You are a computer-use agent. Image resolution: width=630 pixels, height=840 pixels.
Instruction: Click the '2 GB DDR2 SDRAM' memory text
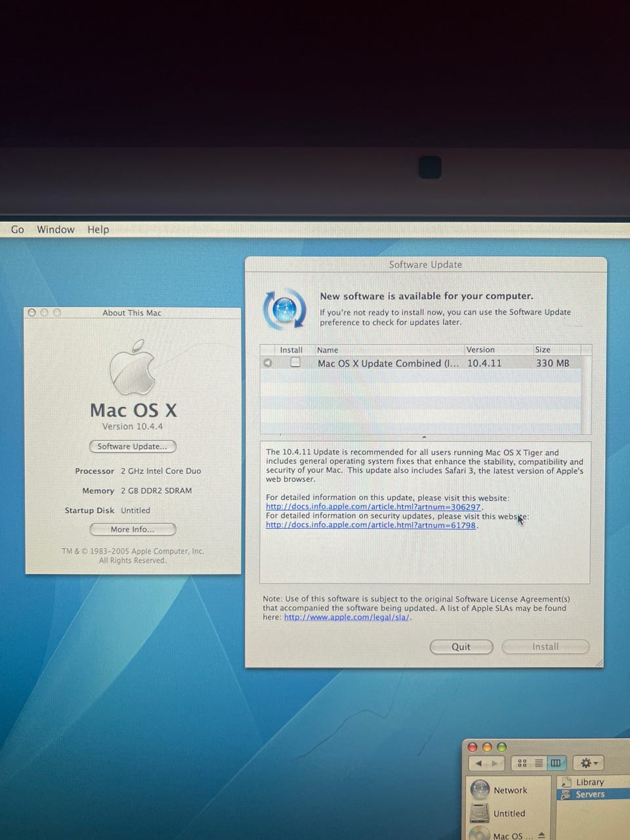click(x=156, y=491)
